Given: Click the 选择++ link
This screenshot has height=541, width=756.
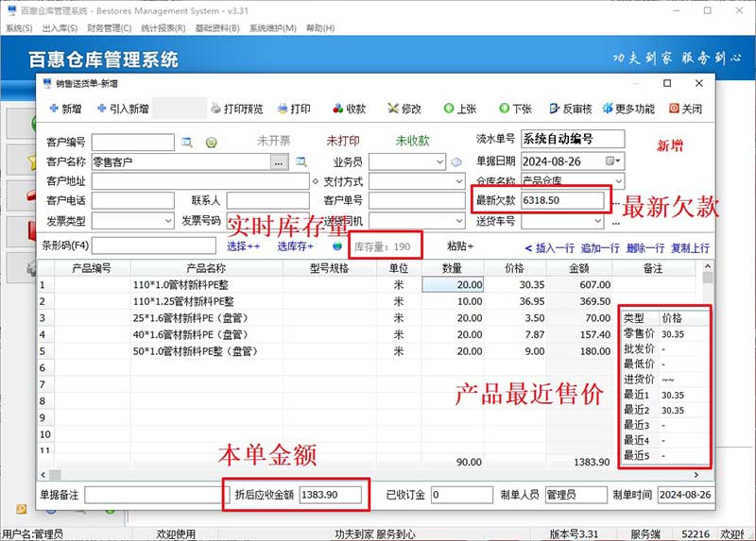Looking at the screenshot, I should [244, 246].
